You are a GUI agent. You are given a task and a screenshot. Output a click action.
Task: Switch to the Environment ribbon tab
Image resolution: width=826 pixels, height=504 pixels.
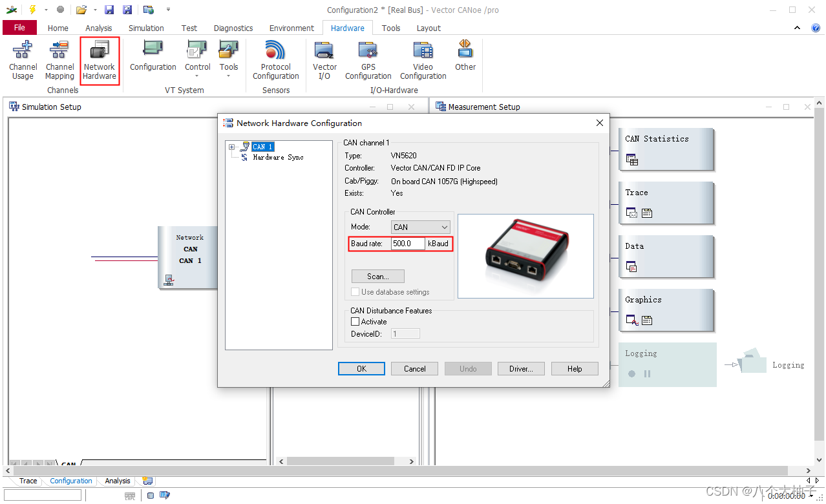(x=292, y=28)
